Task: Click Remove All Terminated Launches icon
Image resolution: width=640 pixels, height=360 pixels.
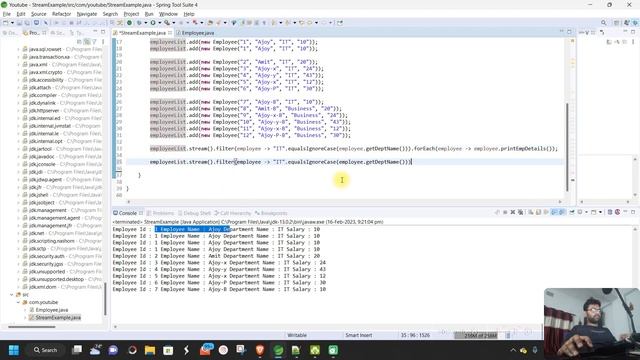Action: [520, 212]
